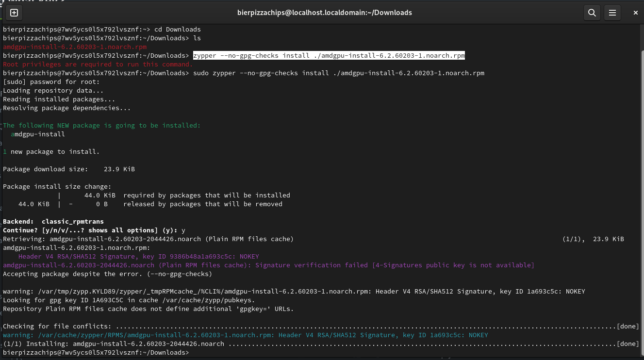
Task: Click the 'Root privileges are required' error
Action: (x=98, y=65)
